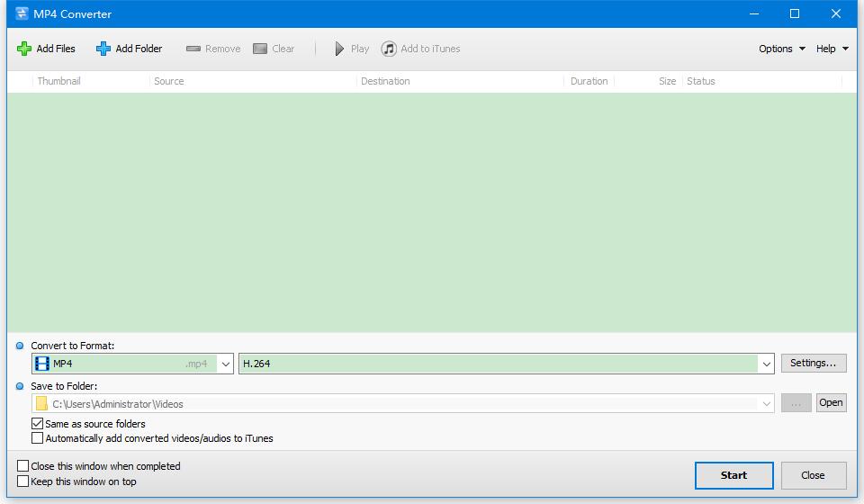Click the Remove toolbar item
864x504 pixels.
[x=213, y=49]
